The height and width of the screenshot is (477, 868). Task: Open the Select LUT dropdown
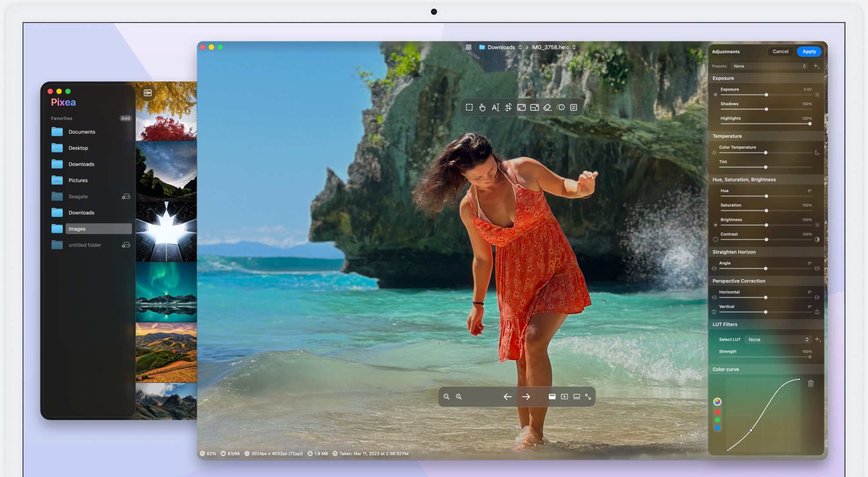[x=778, y=340]
